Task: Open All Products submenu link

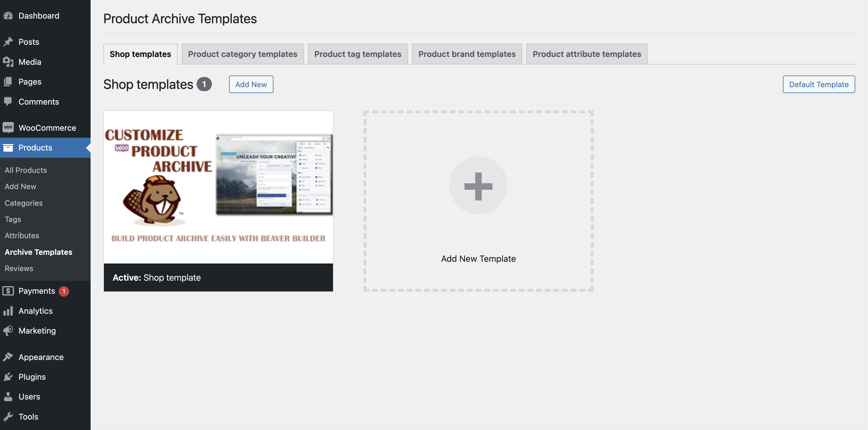Action: (x=26, y=170)
